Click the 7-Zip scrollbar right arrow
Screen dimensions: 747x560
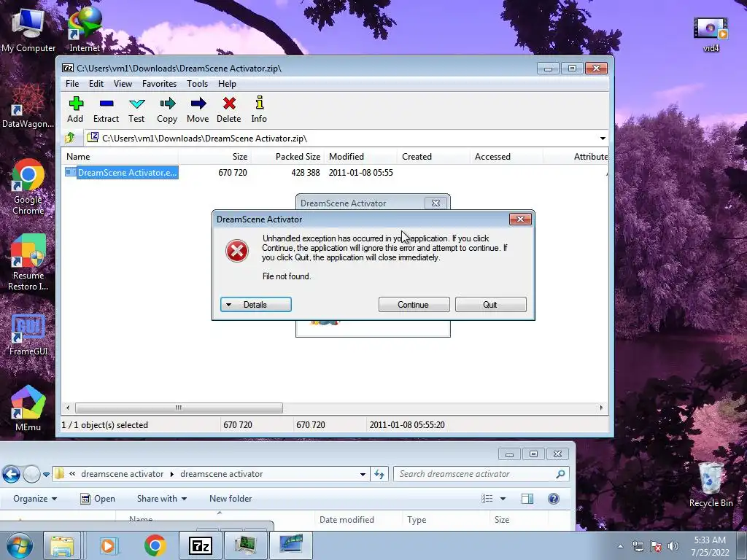[601, 408]
